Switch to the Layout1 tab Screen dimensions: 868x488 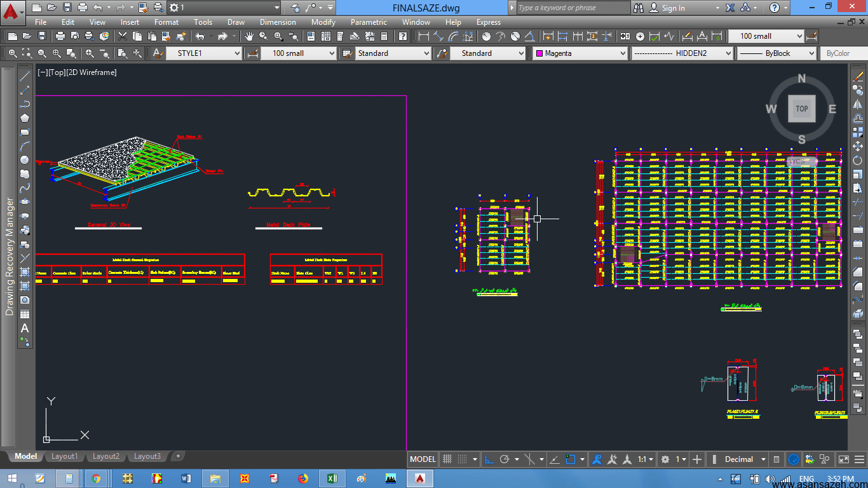point(64,456)
